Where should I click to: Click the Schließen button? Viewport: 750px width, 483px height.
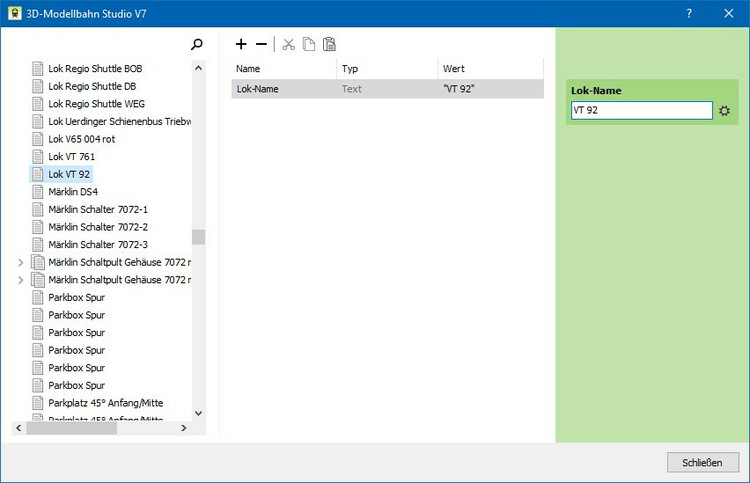[702, 462]
